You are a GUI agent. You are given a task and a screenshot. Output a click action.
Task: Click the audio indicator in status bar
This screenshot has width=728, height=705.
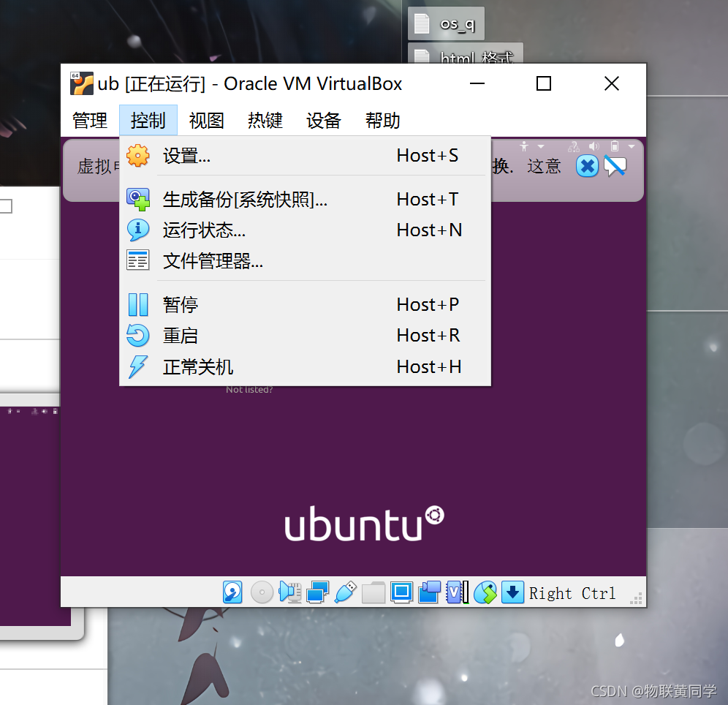[290, 592]
